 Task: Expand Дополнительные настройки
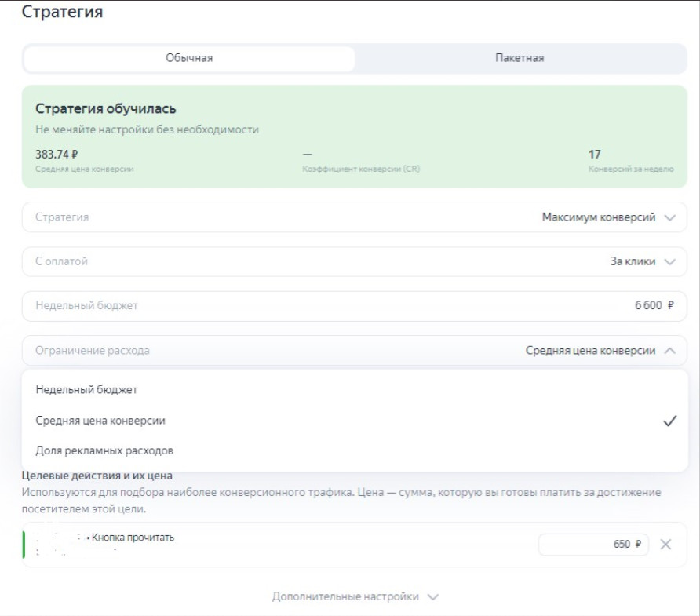point(345,596)
